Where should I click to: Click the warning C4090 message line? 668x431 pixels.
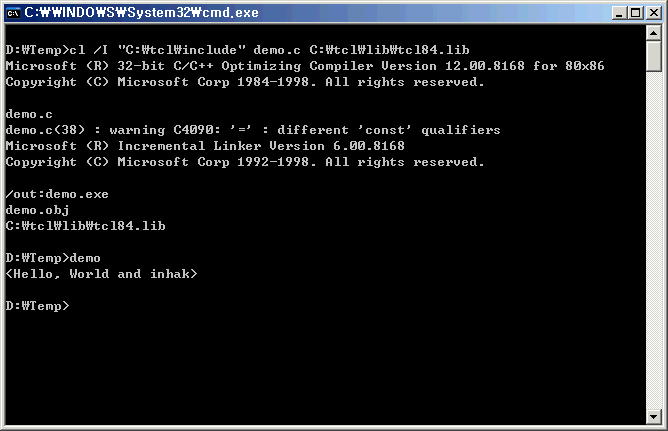tap(253, 130)
